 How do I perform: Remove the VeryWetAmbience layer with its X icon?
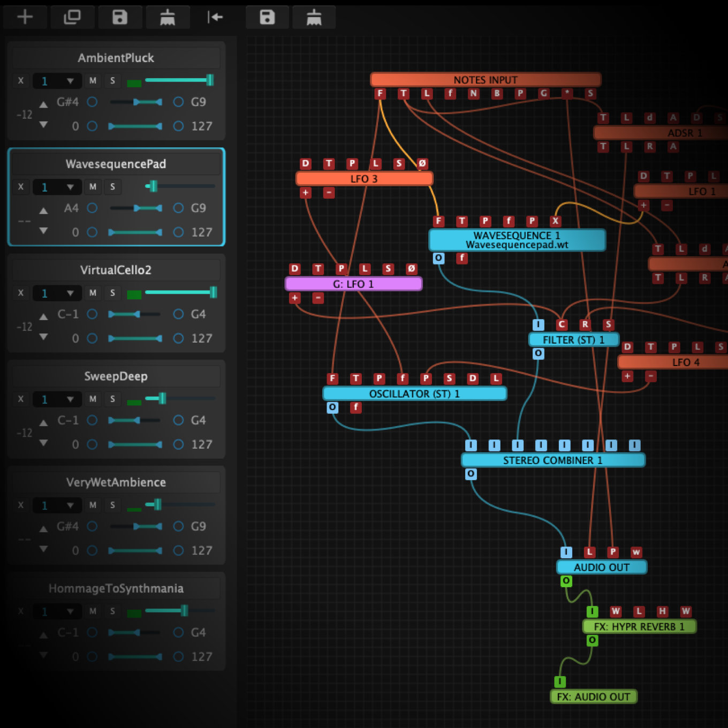tap(21, 505)
